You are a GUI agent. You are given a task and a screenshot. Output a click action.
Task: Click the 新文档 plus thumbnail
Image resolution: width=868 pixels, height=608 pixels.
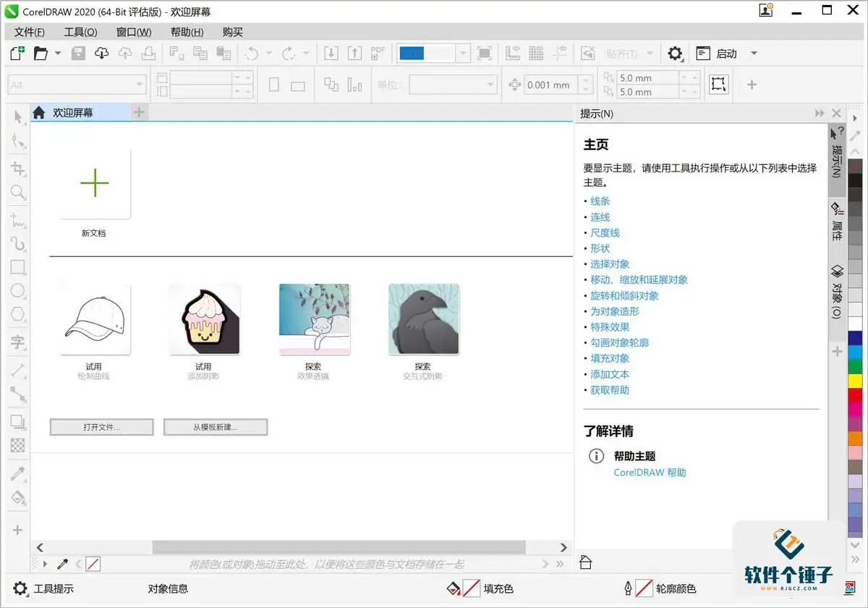coord(95,184)
